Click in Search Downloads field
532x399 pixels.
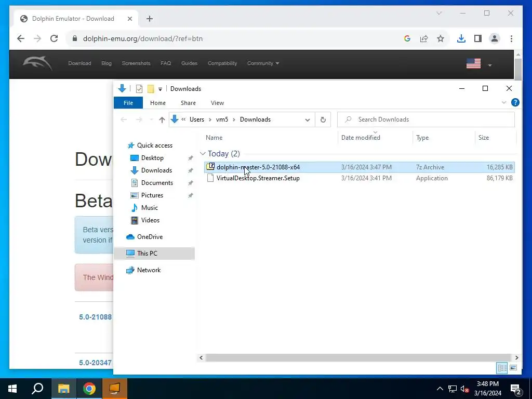[x=426, y=119]
